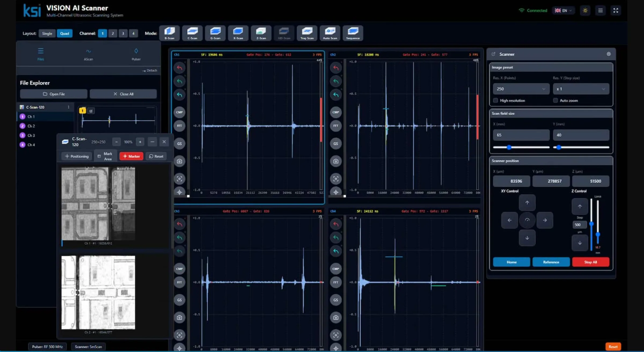
Task: Click the Reference button
Action: pos(551,262)
